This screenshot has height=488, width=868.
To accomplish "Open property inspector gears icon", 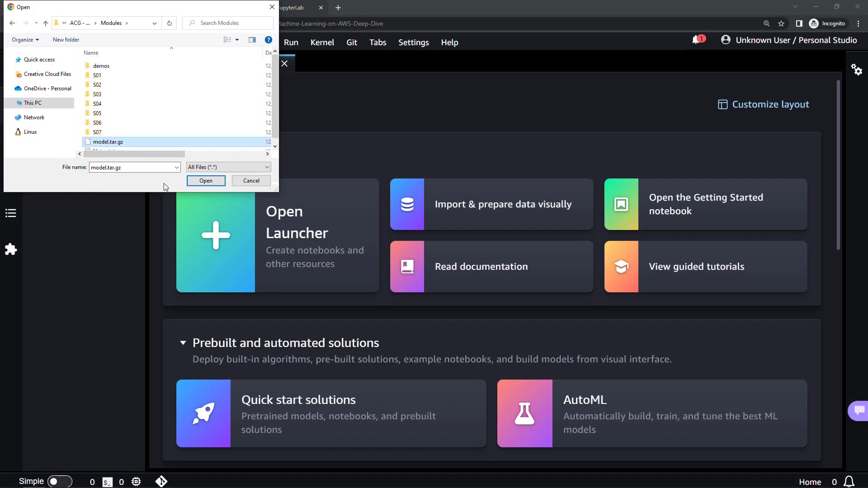I will point(856,70).
